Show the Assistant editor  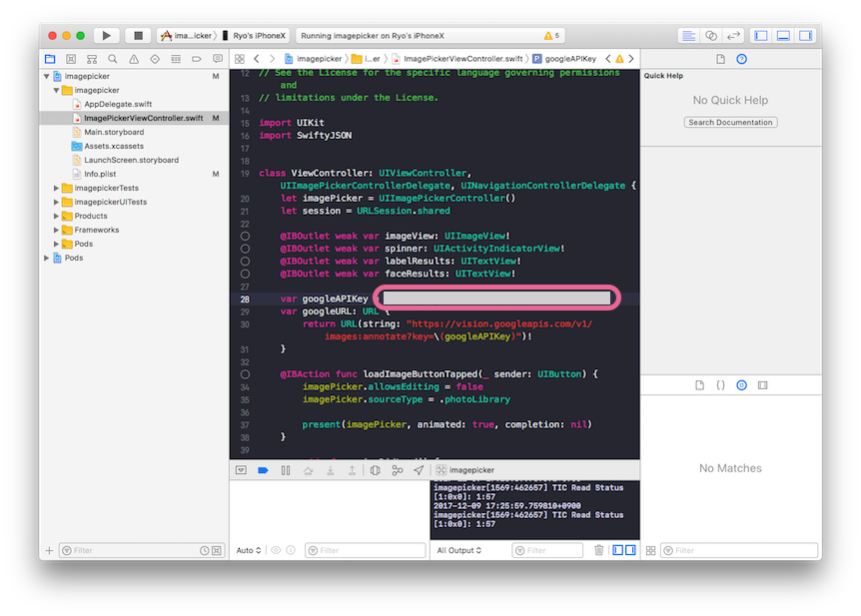[711, 36]
